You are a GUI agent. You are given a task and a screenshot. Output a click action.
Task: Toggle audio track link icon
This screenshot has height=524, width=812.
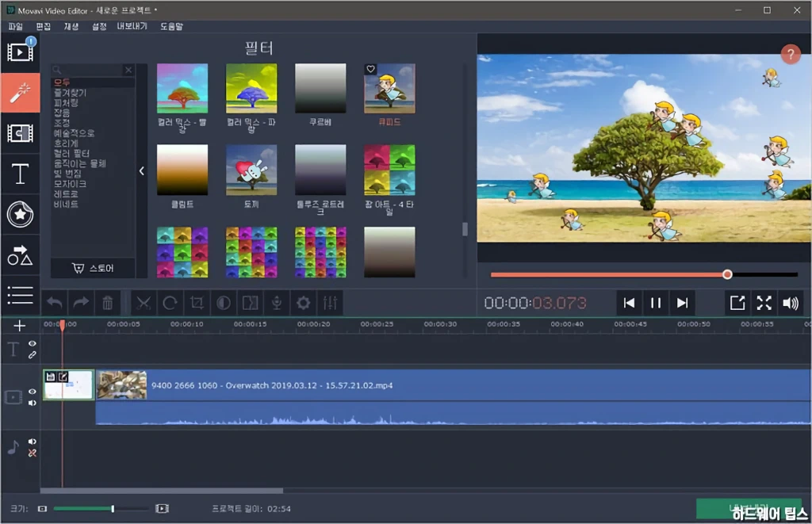(x=32, y=453)
